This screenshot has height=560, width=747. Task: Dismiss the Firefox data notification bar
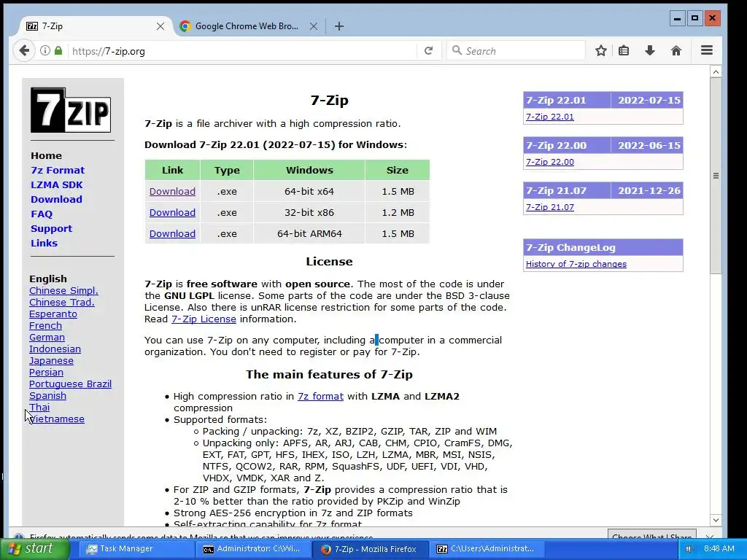709,537
